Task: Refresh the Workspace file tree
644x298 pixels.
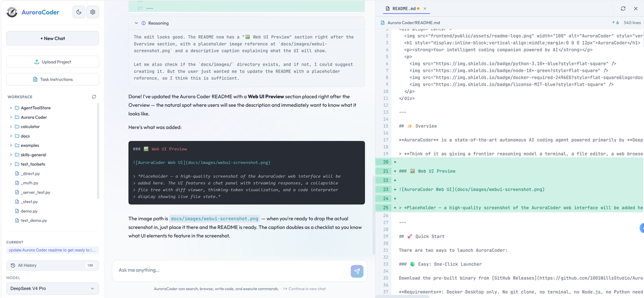Action: point(94,97)
